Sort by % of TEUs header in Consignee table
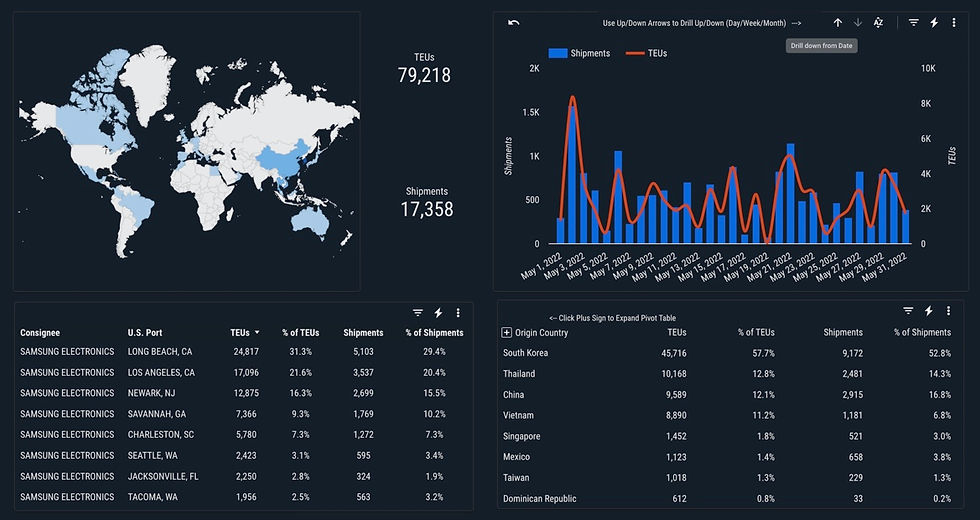This screenshot has height=520, width=980. tap(301, 333)
